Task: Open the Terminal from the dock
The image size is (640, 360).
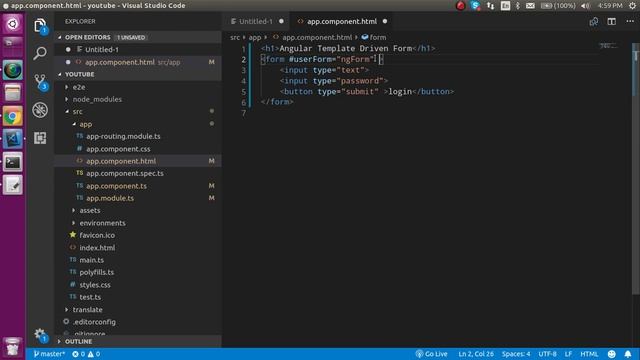Action: coord(13,162)
